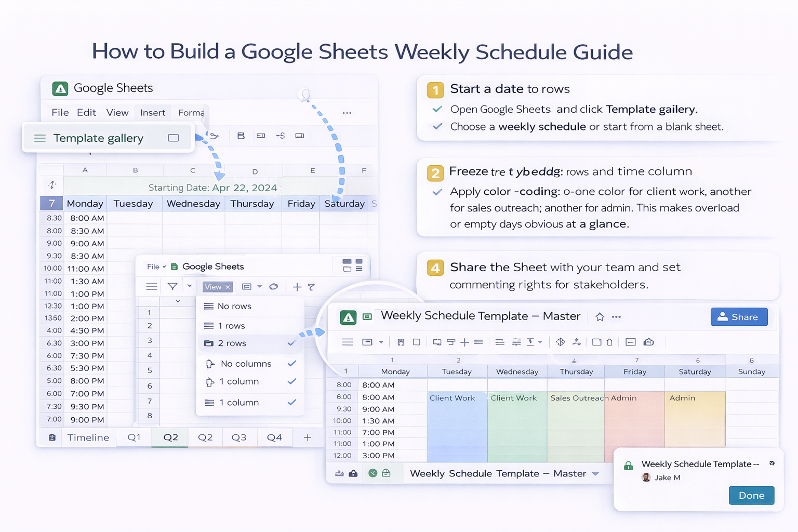
Task: Click the Sunday header in the Master sheet
Action: tap(752, 371)
